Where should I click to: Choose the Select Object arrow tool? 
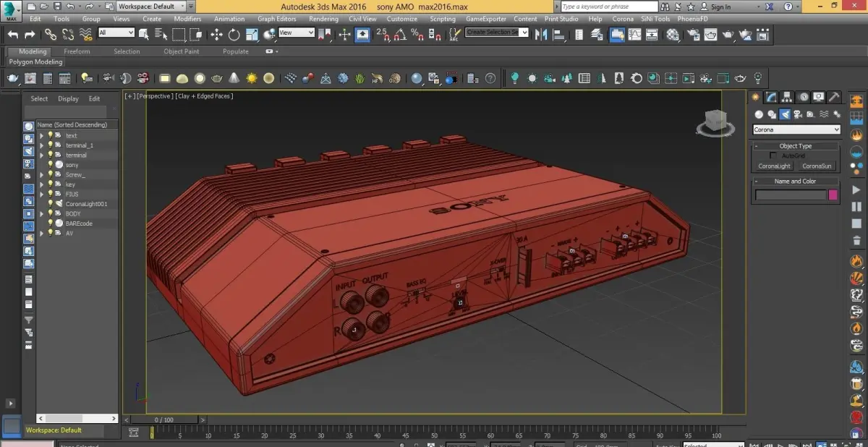144,34
